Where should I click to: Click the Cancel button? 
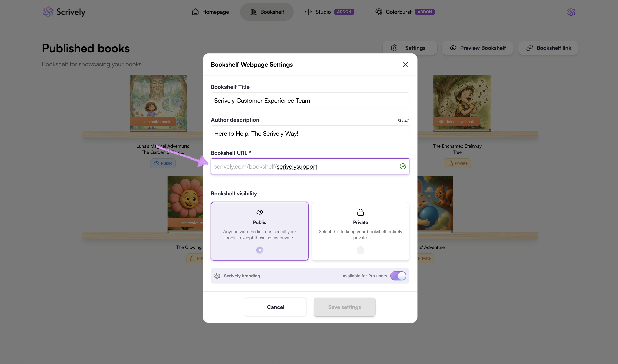pyautogui.click(x=275, y=307)
